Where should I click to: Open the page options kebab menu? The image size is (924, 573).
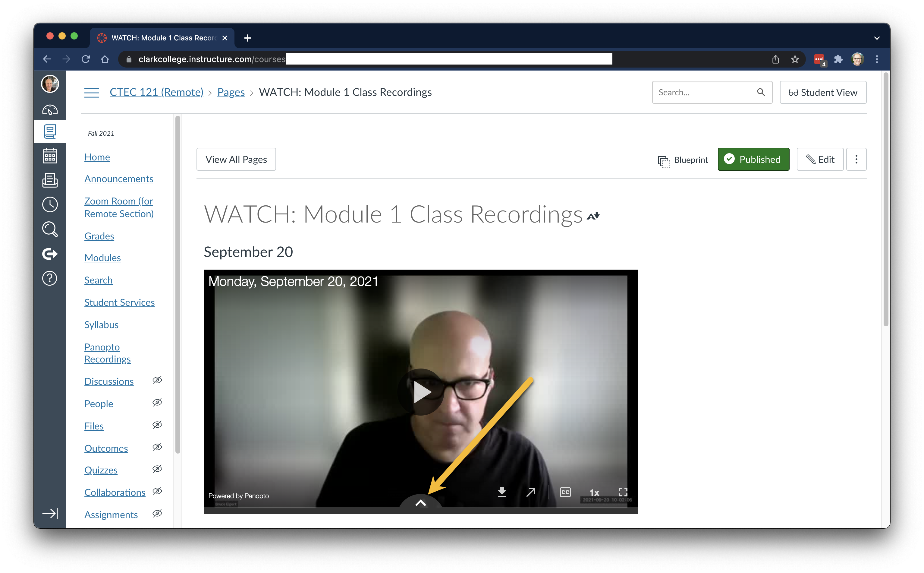pos(856,160)
